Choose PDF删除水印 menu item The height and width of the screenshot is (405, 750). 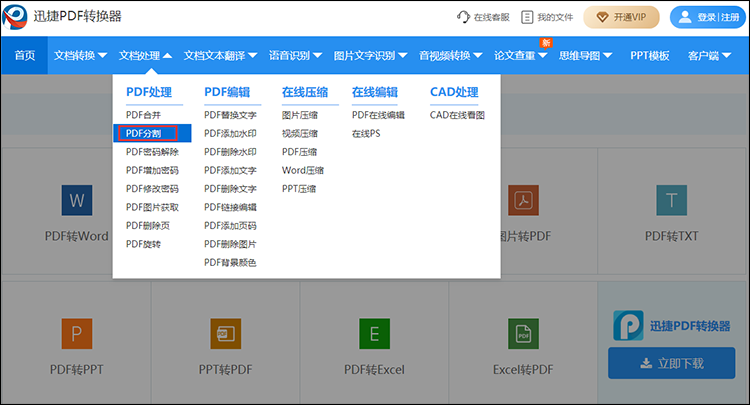click(x=230, y=152)
